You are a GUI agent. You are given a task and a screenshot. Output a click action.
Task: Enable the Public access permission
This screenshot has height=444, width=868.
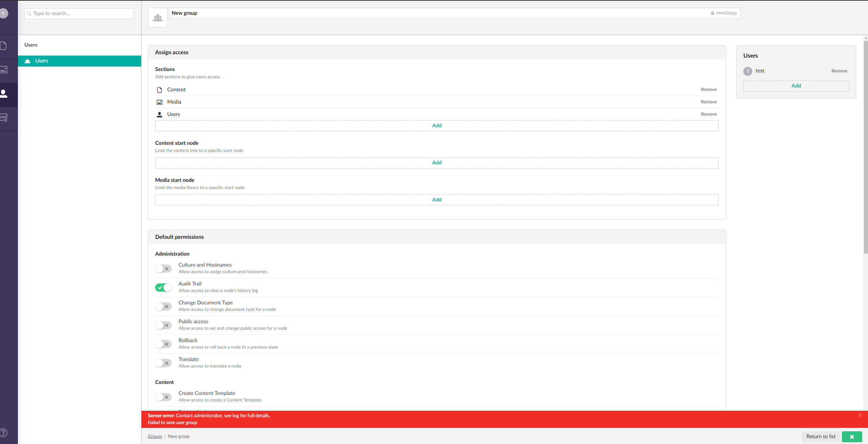tap(163, 325)
